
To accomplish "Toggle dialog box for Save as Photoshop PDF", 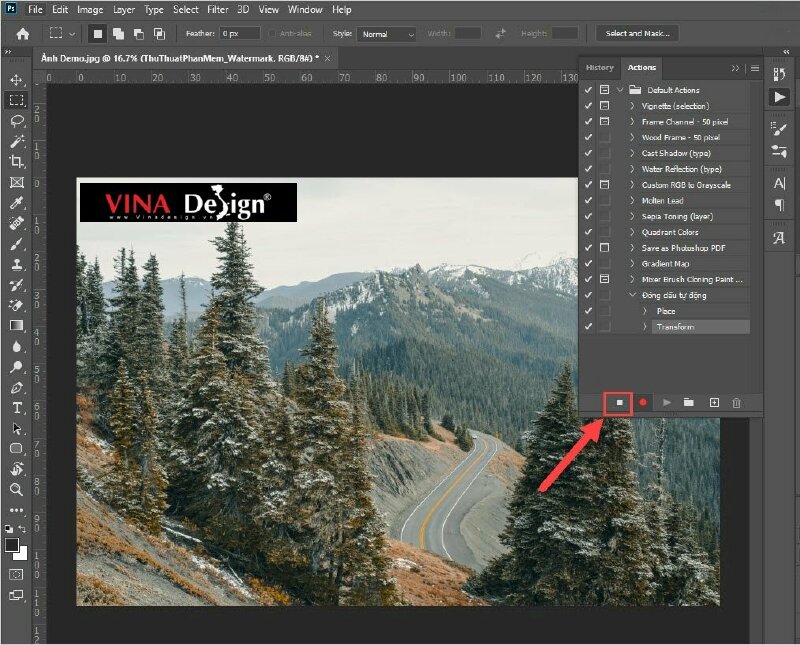I will 605,248.
